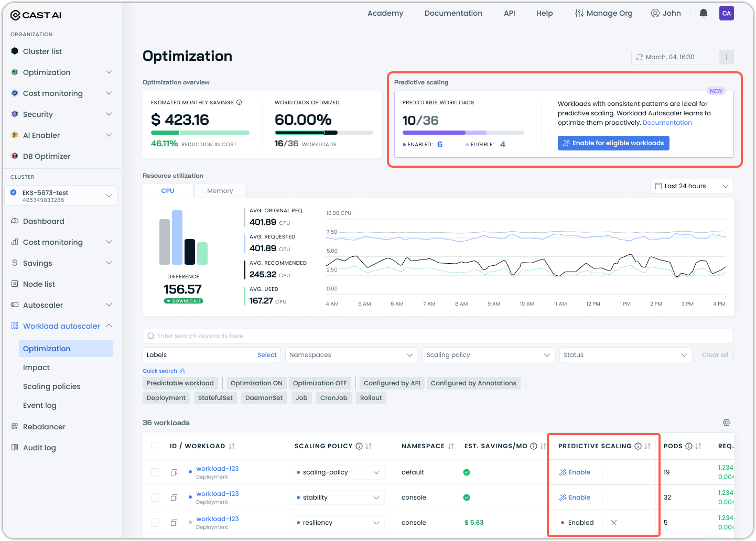Click the CA avatar icon
This screenshot has height=541, width=756.
[x=726, y=13]
